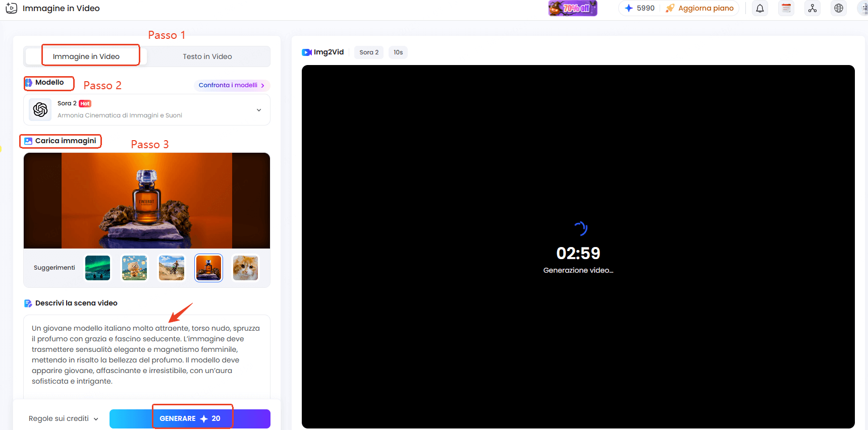
Task: Click the sparkle icon beside 5990
Action: click(x=629, y=8)
